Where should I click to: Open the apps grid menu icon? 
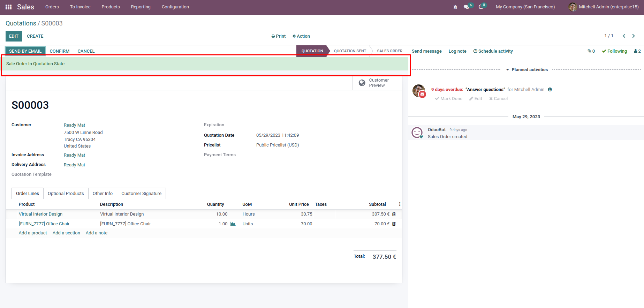(x=9, y=7)
